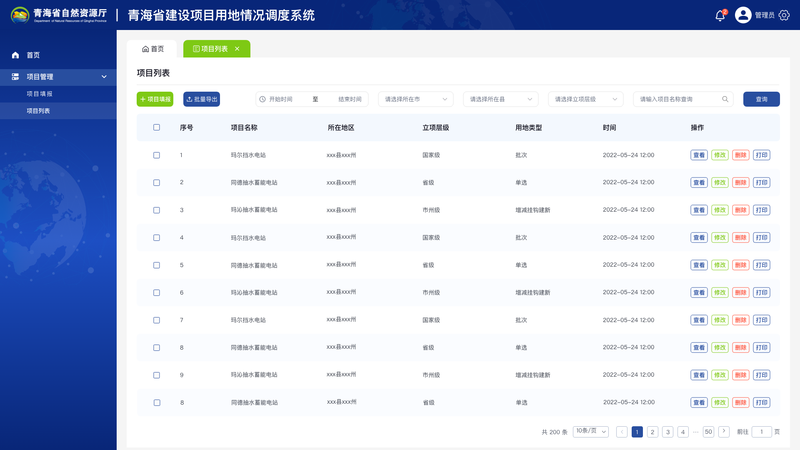This screenshot has height=450, width=800.
Task: Click the 结束时间 date field
Action: [350, 99]
